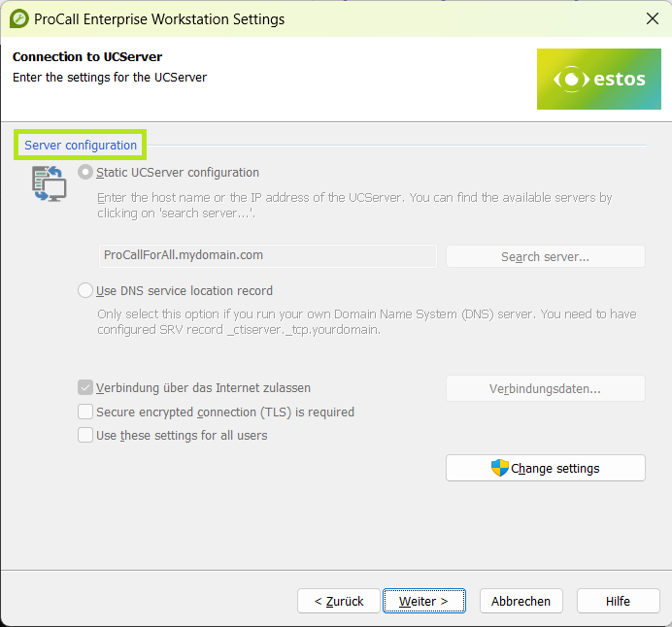672x627 pixels.
Task: Open Verbindungsdaten... dialog
Action: click(x=545, y=389)
